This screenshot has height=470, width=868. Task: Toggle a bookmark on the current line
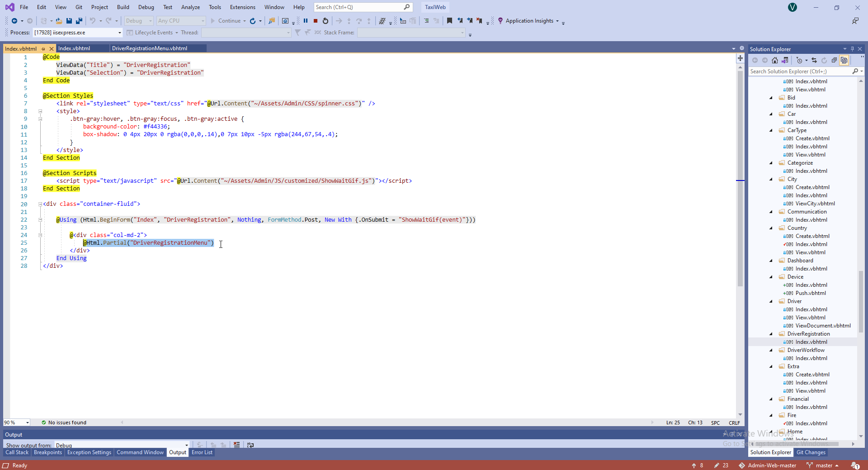449,21
